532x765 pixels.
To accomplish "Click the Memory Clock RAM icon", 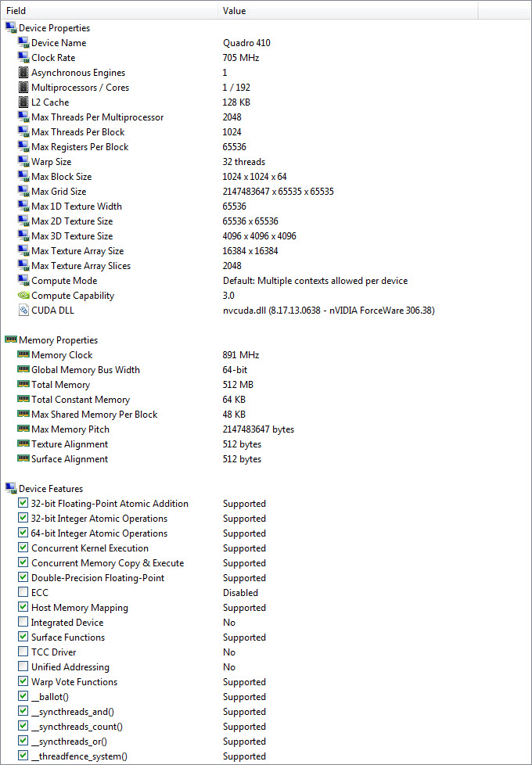I will point(23,354).
